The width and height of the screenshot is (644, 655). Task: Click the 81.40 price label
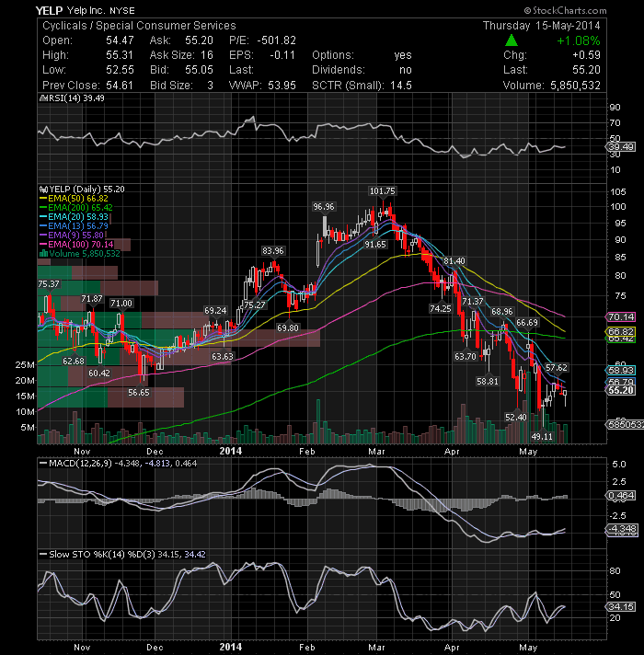(454, 261)
